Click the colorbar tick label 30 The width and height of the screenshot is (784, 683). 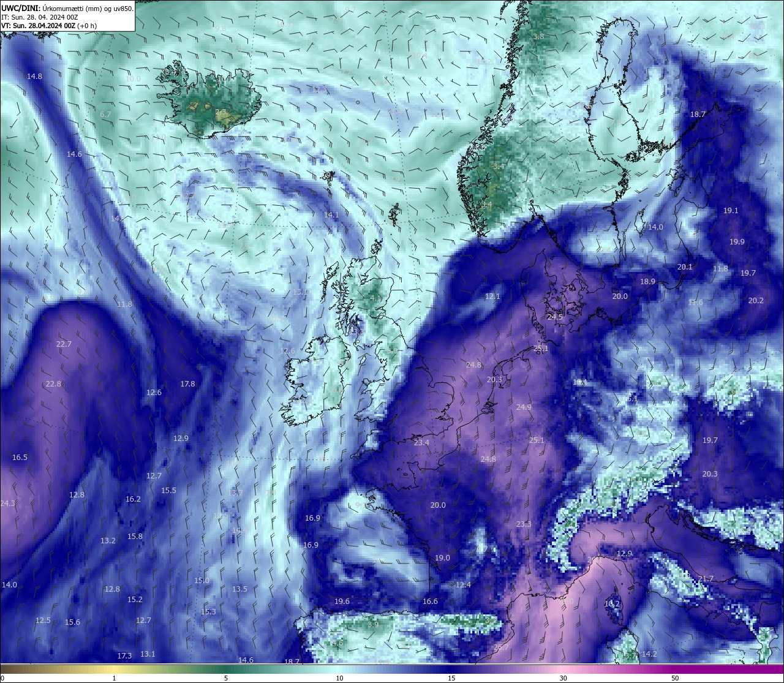(x=563, y=678)
